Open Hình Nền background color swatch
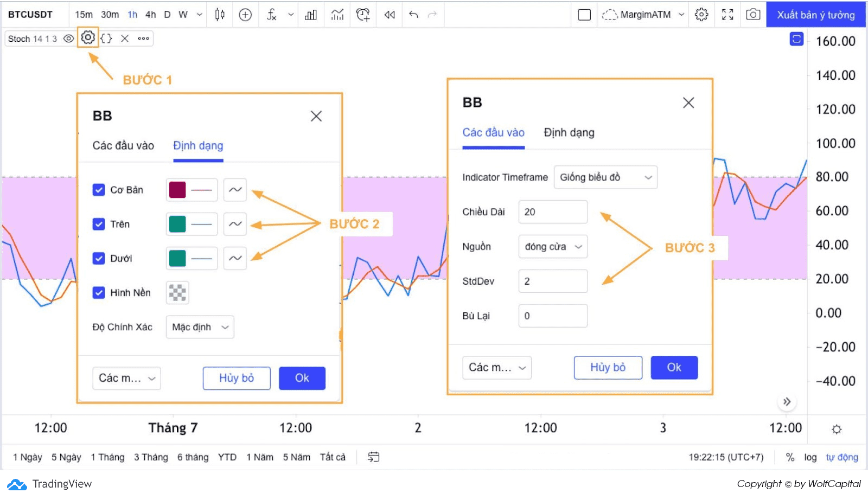 (x=177, y=292)
